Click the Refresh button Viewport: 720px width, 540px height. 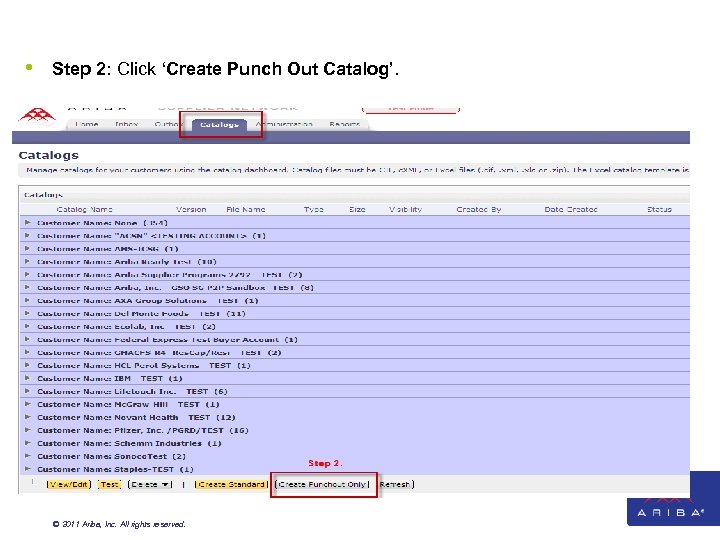point(395,484)
